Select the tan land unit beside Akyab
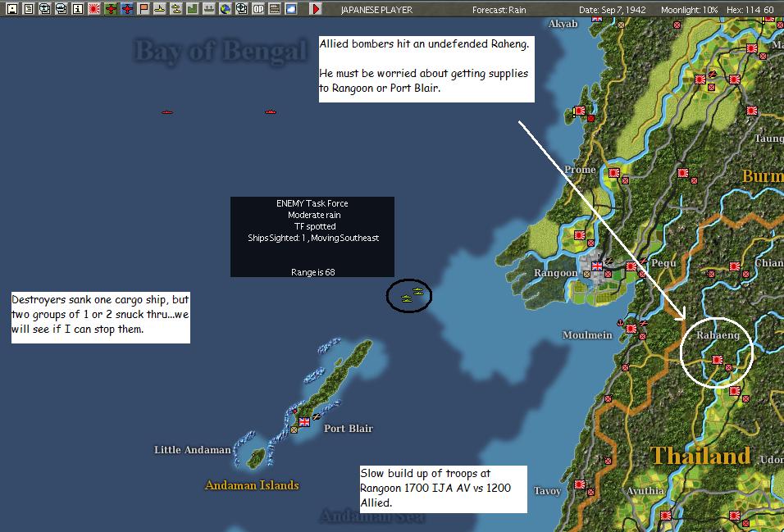 [621, 25]
